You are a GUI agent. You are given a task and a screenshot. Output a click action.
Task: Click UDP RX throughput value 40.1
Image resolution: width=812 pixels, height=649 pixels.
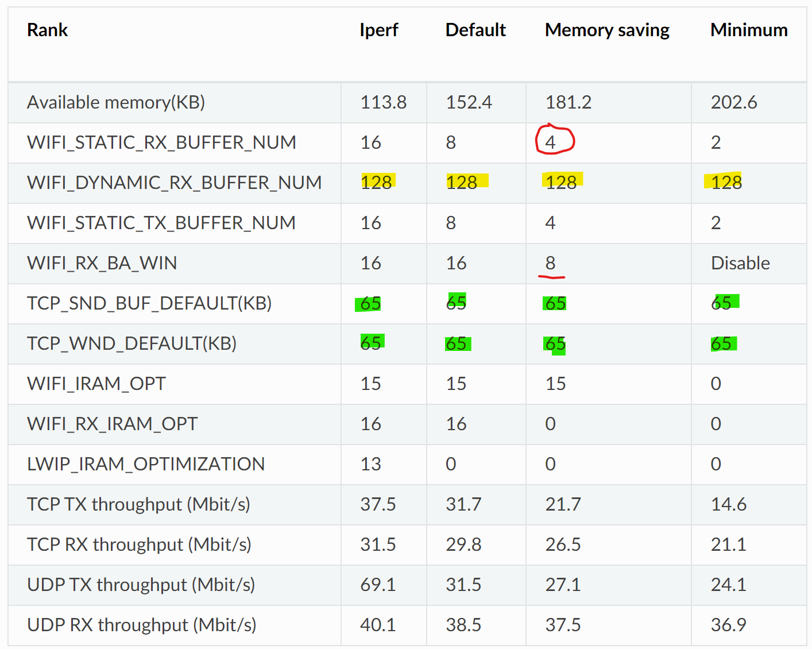tap(378, 625)
